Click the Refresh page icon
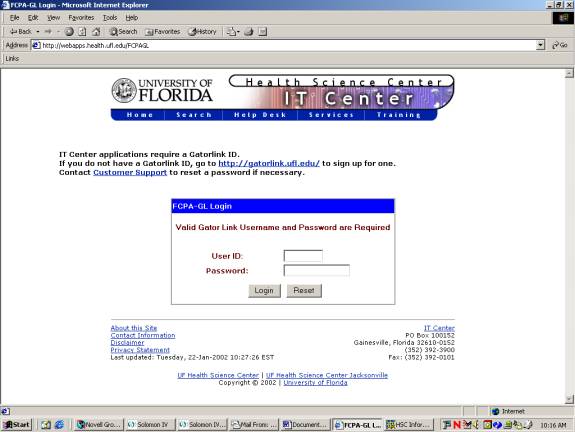 82,32
